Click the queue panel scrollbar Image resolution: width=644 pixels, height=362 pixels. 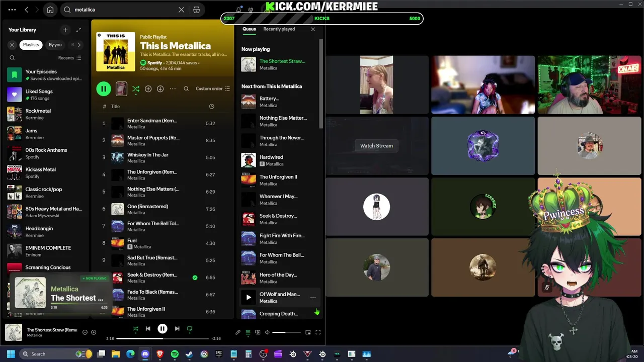pos(321,83)
